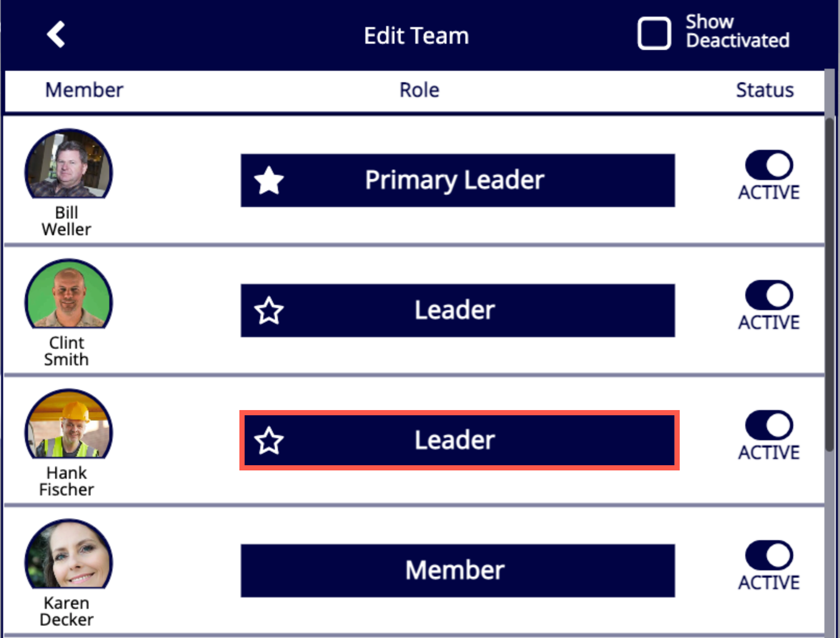This screenshot has width=840, height=638.
Task: Open Karen Decker's profile photo
Action: pyautogui.click(x=69, y=554)
